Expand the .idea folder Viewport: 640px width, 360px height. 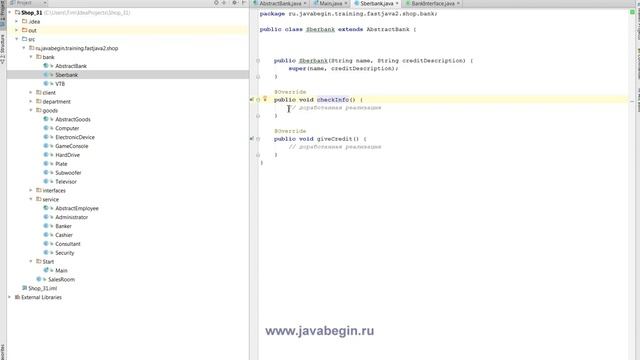pyautogui.click(x=17, y=21)
